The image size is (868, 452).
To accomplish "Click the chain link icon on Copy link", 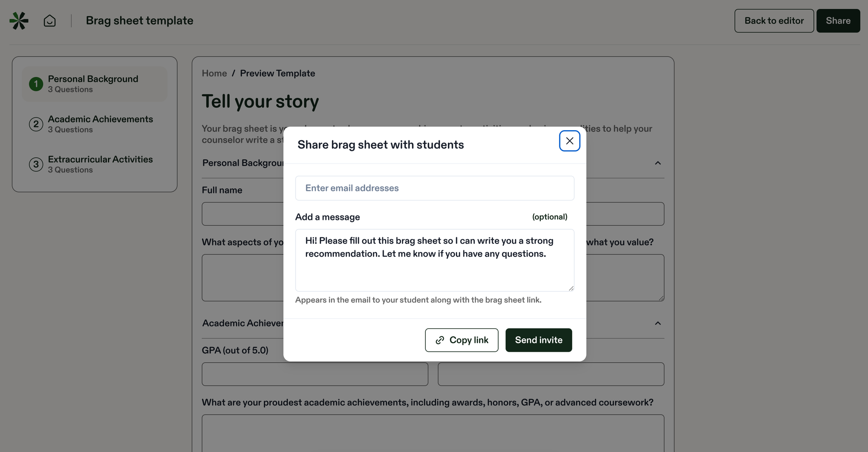I will [440, 340].
